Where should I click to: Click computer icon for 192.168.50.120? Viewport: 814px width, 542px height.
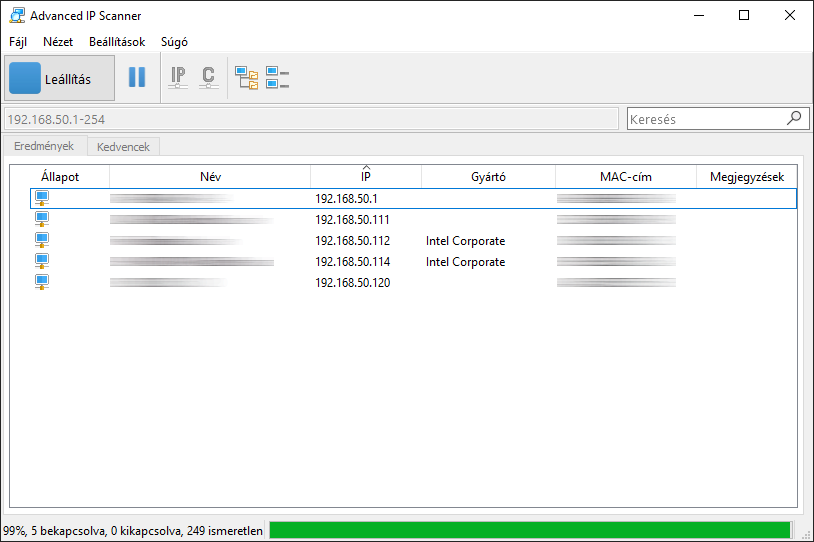coord(42,282)
